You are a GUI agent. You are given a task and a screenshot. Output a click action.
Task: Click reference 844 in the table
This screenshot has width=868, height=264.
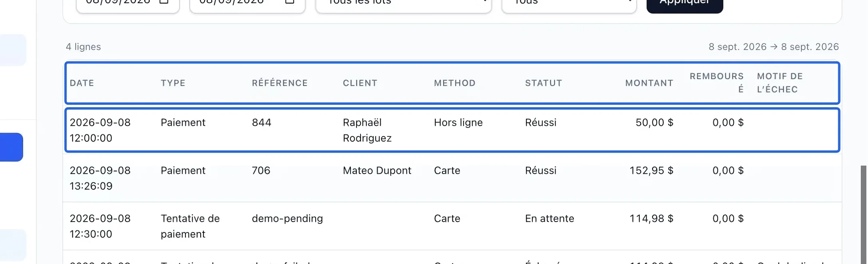pyautogui.click(x=261, y=122)
